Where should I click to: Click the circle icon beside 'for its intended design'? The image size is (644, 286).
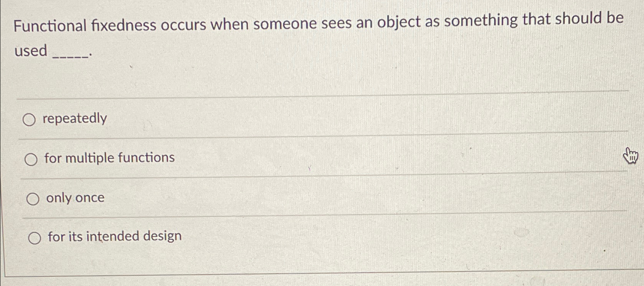click(35, 237)
